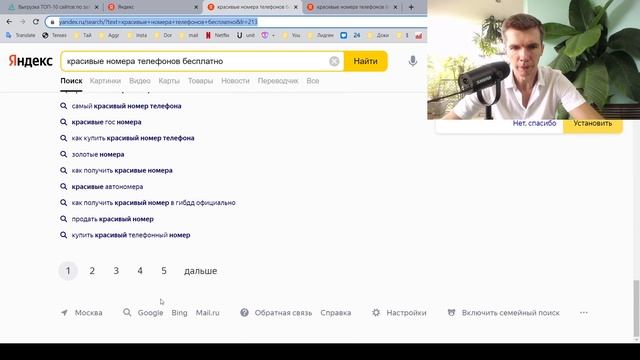Select suggestion купить красивый телефонный номер

click(x=131, y=235)
